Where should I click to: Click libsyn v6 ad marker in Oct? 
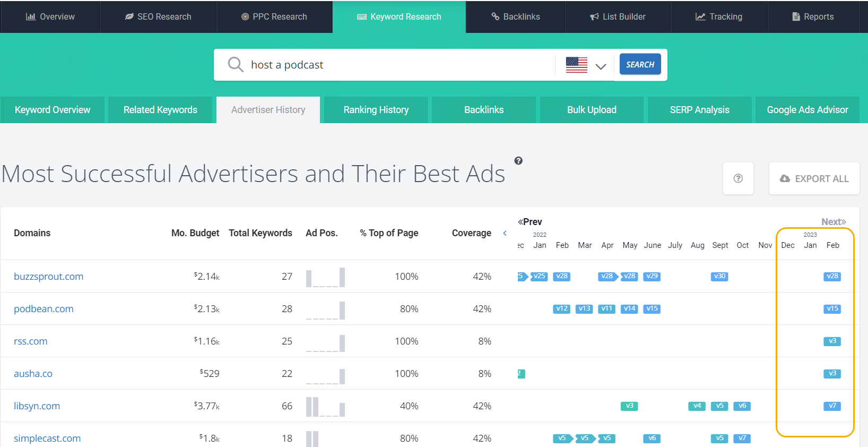(x=742, y=406)
